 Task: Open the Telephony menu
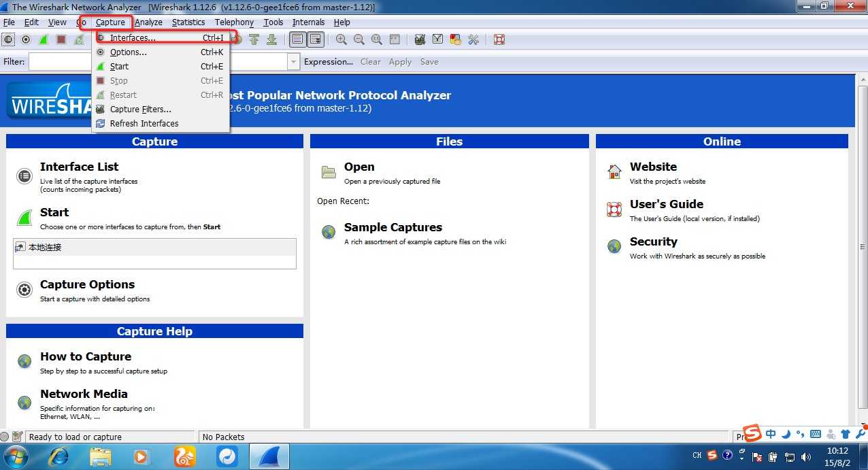(x=234, y=22)
